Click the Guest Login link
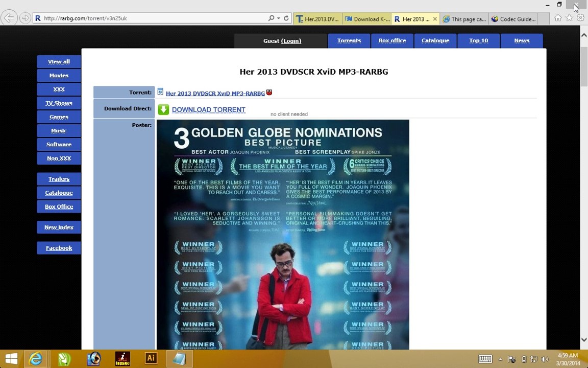 coord(291,41)
